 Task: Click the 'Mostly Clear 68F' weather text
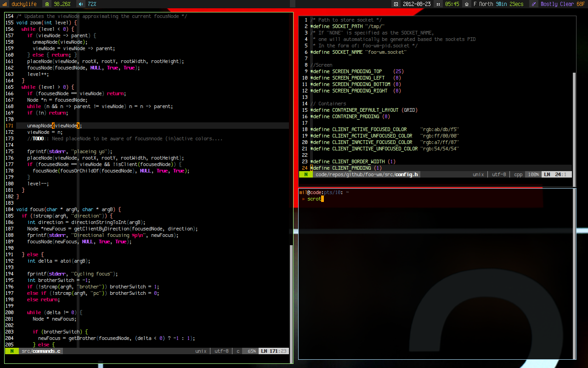click(563, 4)
